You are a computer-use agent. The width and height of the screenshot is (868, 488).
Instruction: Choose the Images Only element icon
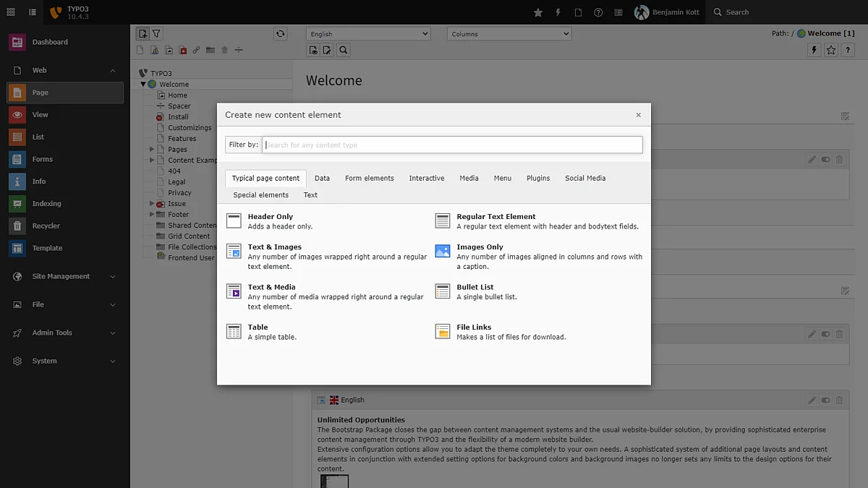(x=443, y=252)
